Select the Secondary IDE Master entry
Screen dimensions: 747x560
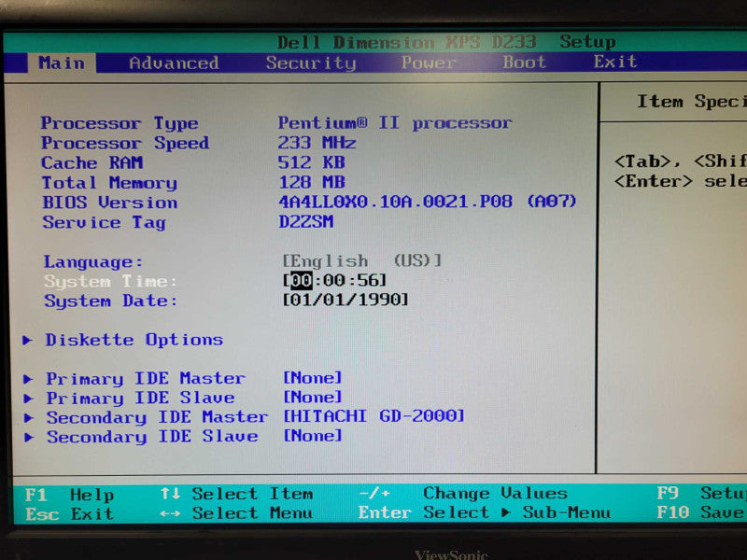point(157,417)
